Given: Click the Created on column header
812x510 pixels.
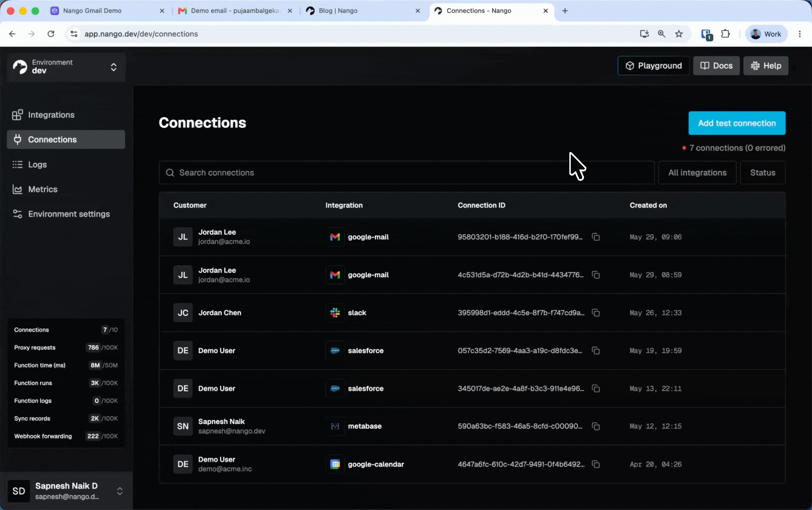Looking at the screenshot, I should [648, 205].
